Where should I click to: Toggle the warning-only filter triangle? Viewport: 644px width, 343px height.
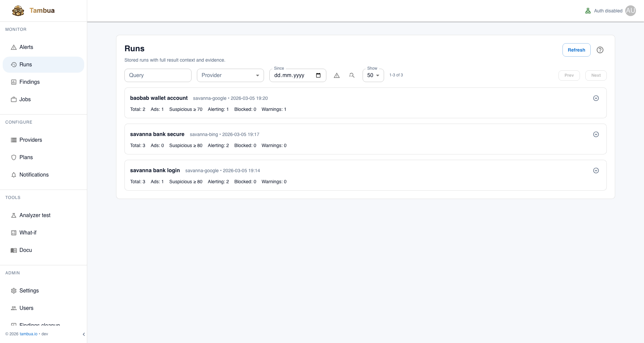(x=336, y=75)
